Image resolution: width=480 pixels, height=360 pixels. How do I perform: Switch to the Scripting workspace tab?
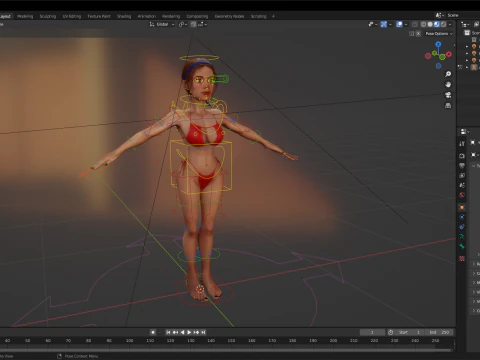258,16
